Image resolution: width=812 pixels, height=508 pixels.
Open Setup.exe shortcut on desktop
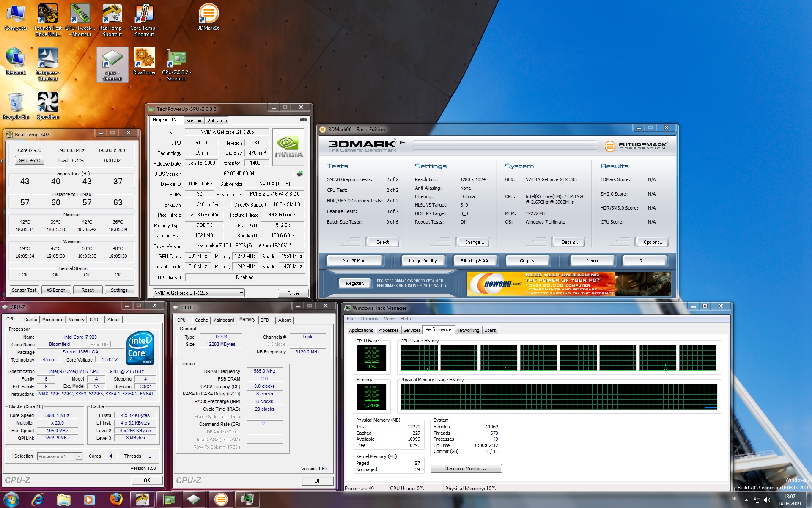tap(48, 64)
